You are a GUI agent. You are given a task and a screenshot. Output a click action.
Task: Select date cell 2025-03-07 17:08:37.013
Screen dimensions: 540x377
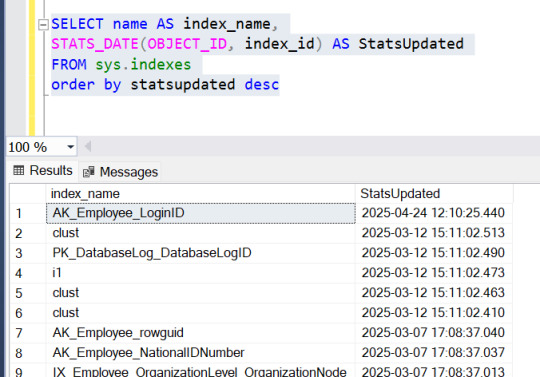tap(434, 371)
